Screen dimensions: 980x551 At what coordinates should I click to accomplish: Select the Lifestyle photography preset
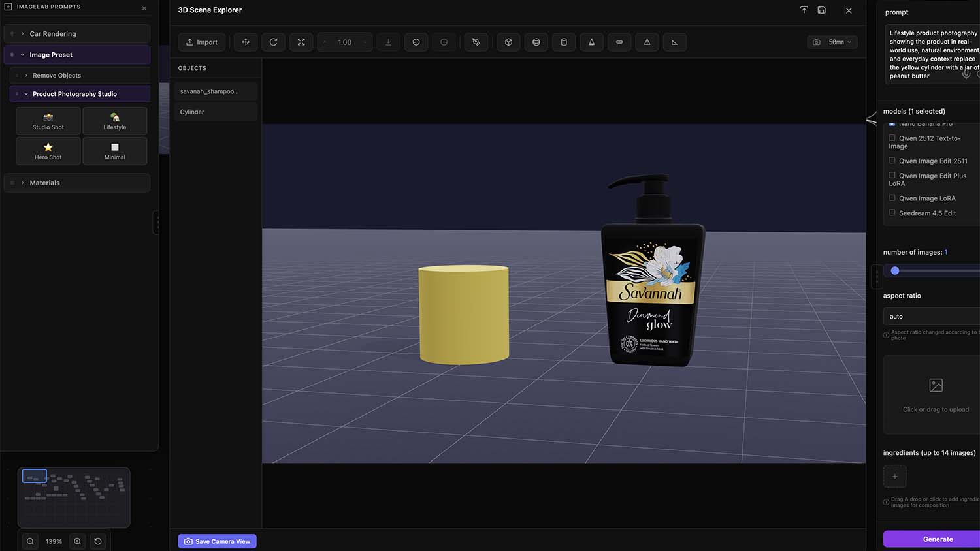pyautogui.click(x=115, y=121)
